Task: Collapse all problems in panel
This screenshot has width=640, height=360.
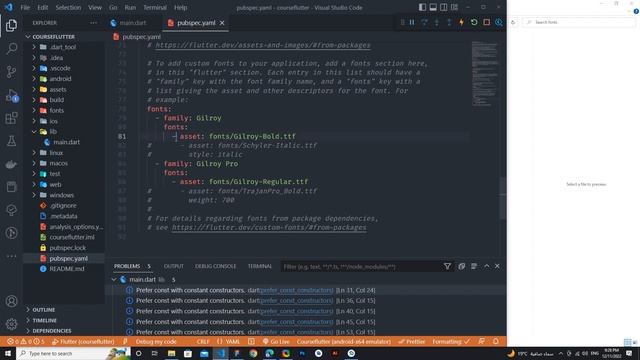Action: point(462,266)
